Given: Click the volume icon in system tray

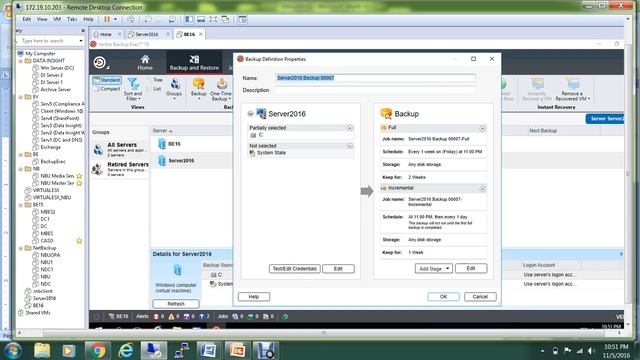Looking at the screenshot, I should pos(591,350).
